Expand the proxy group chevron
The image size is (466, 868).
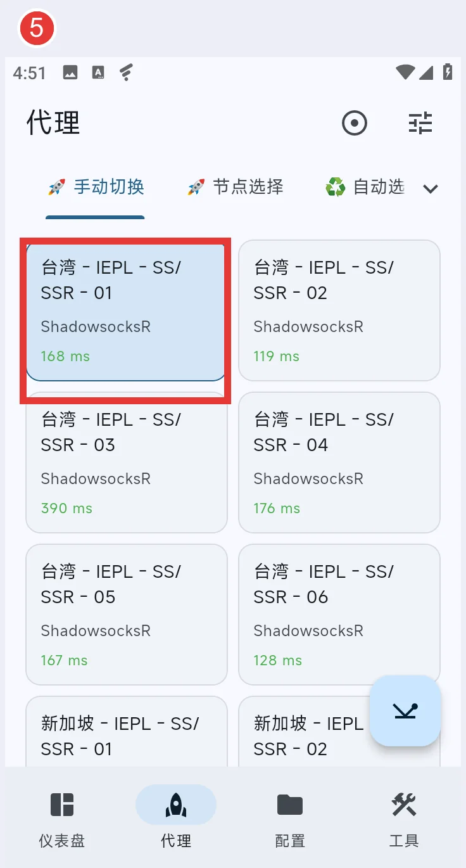(431, 188)
